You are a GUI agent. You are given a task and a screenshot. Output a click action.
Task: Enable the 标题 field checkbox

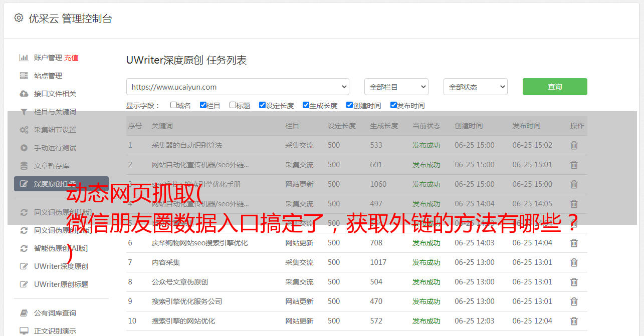pyautogui.click(x=233, y=105)
